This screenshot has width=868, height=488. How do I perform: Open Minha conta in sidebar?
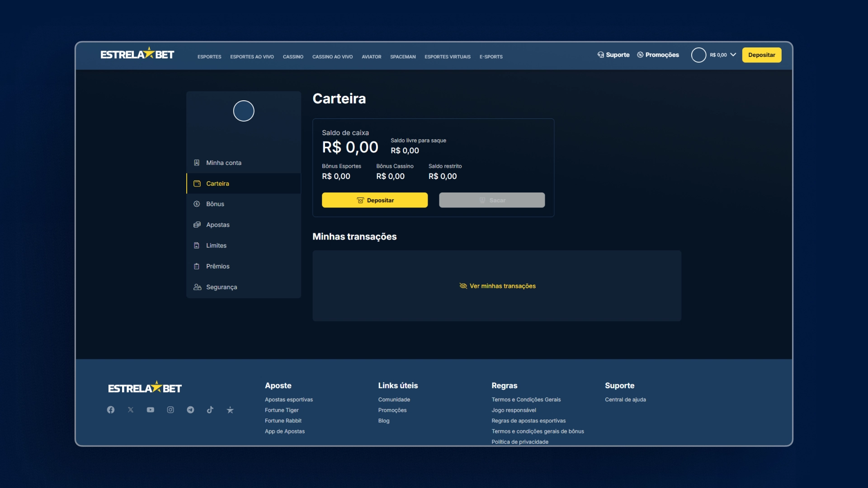coord(244,163)
